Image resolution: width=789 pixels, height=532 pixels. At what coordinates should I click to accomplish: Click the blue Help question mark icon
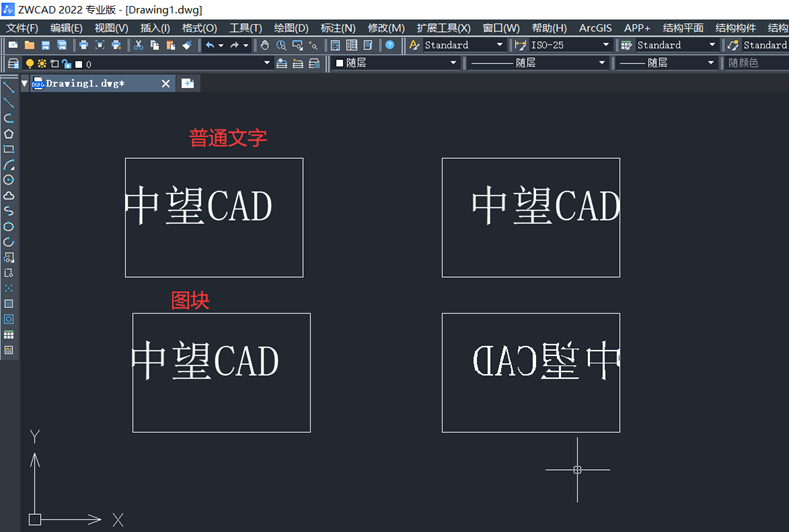(389, 45)
